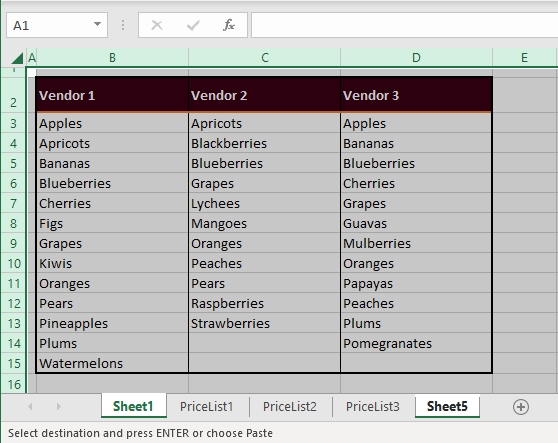Select column A header
The width and height of the screenshot is (558, 443).
pos(32,58)
